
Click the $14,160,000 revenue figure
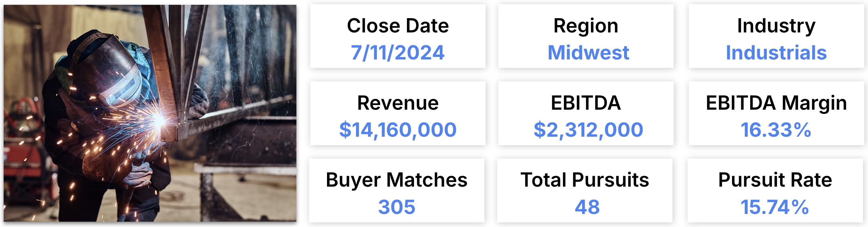(x=398, y=130)
